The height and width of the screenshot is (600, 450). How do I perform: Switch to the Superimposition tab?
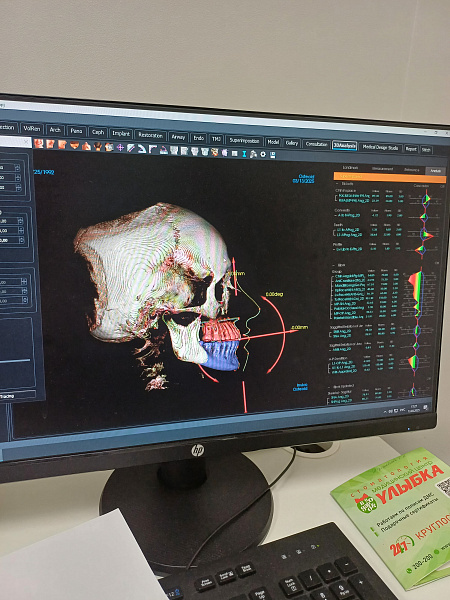[244, 140]
